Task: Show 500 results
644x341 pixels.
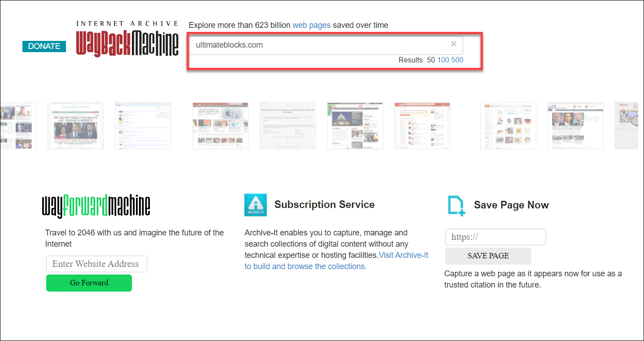Action: click(x=457, y=60)
